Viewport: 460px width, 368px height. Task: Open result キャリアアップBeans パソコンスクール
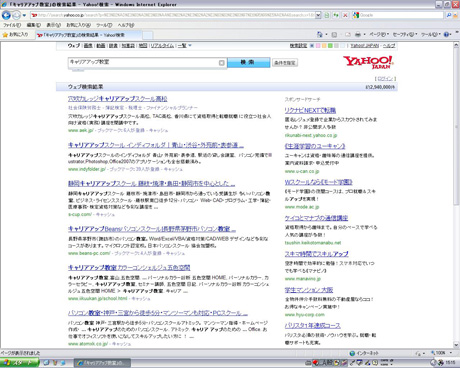coord(152,229)
